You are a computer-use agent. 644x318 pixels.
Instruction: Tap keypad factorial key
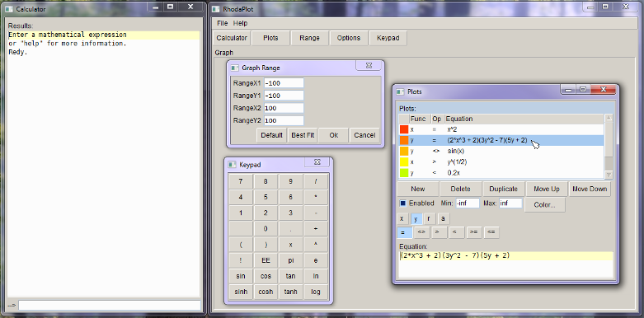point(241,260)
